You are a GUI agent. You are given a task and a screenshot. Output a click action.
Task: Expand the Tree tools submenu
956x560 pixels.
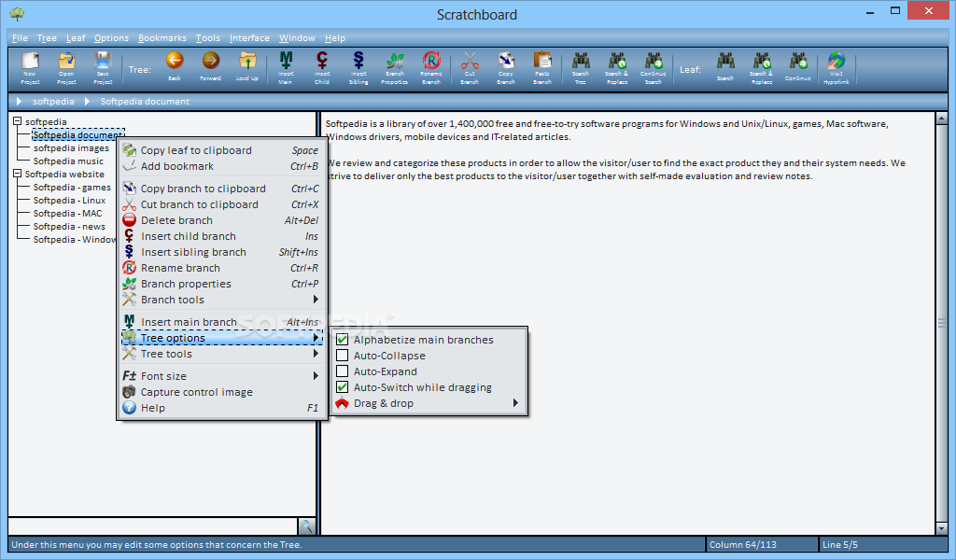[221, 354]
